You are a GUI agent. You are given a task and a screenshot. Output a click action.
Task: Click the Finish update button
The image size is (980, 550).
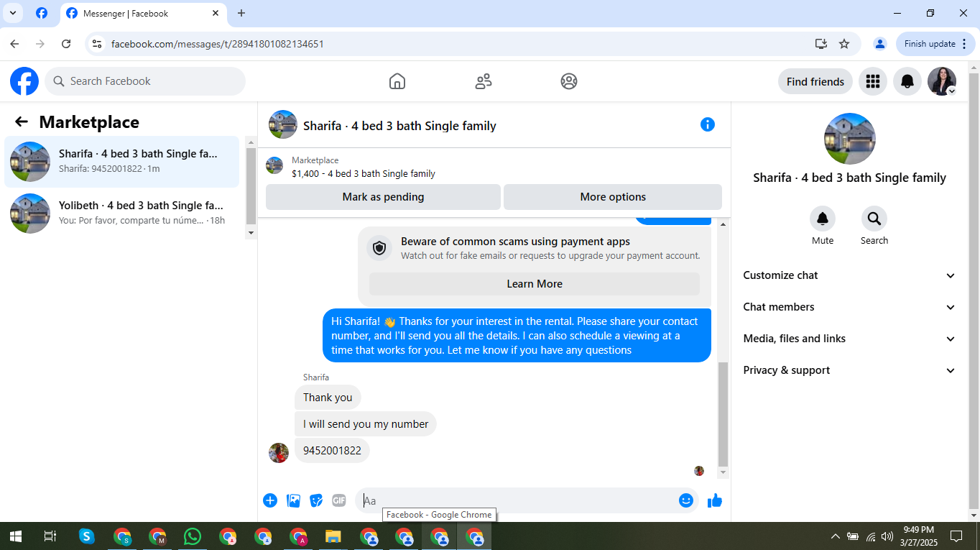935,44
